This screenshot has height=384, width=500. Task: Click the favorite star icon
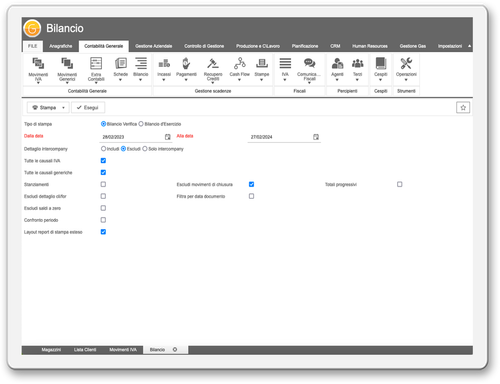[x=463, y=108]
